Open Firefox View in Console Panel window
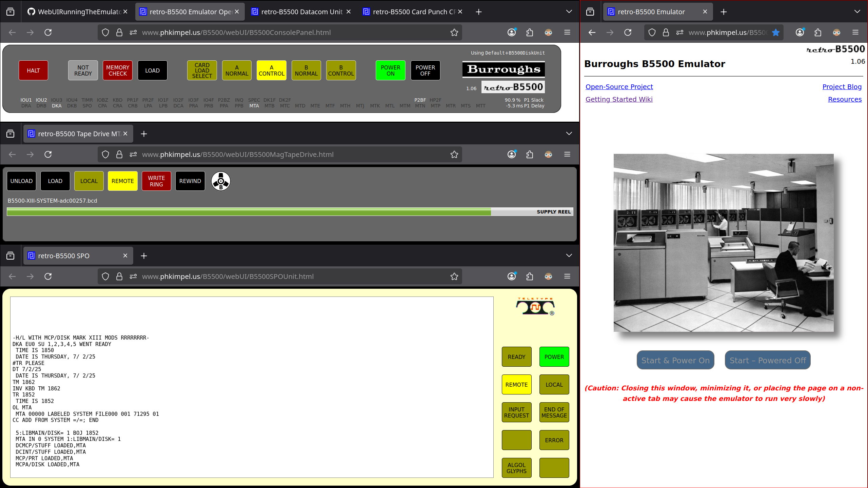The height and width of the screenshot is (488, 868). 11,12
